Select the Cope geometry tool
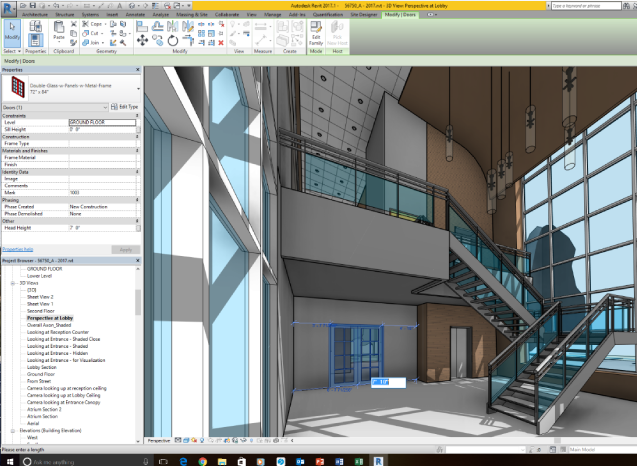The width and height of the screenshot is (637, 466). click(x=92, y=24)
